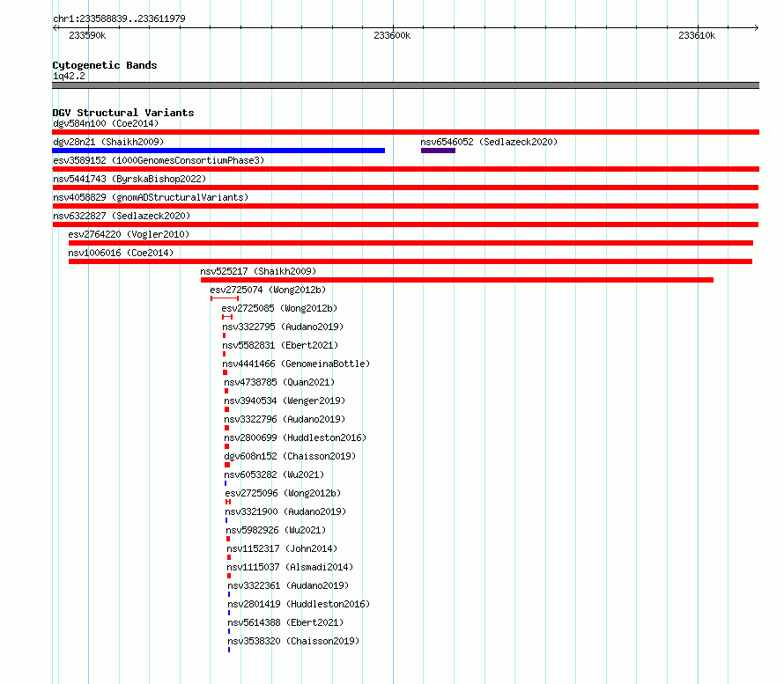The width and height of the screenshot is (784, 684).
Task: Open nsv1006016 (Coe2014) label
Action: coord(121,253)
